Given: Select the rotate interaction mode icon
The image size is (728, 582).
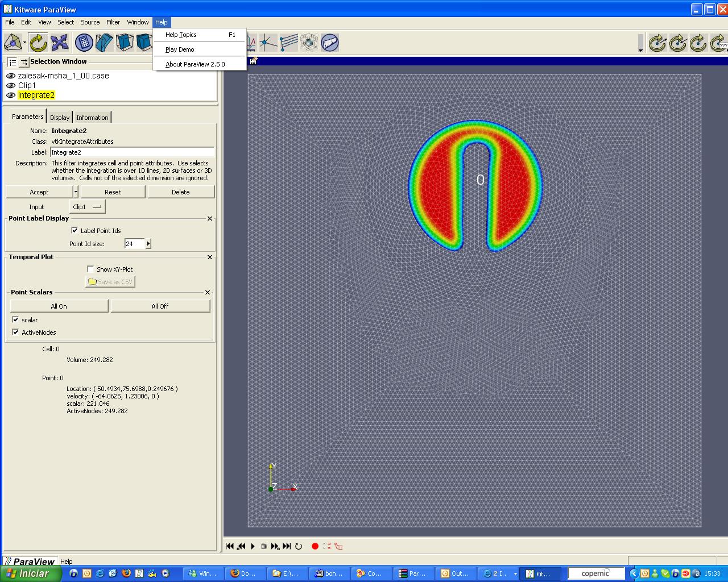Looking at the screenshot, I should pos(38,42).
